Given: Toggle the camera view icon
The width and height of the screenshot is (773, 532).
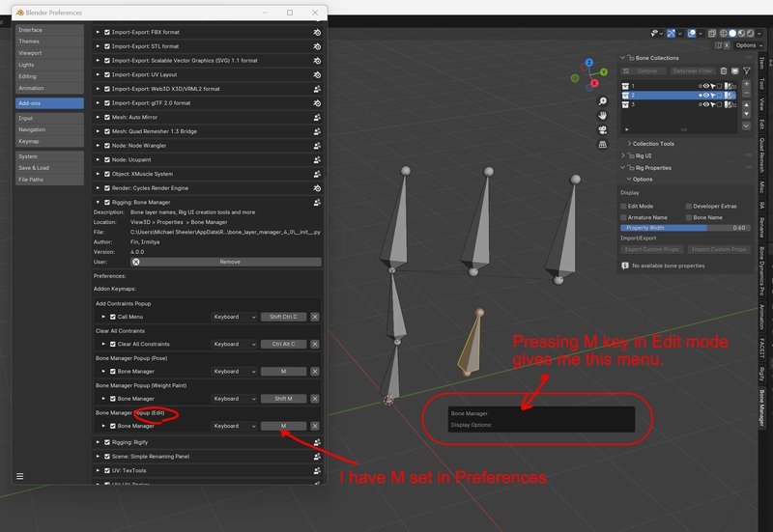Looking at the screenshot, I should 602,130.
